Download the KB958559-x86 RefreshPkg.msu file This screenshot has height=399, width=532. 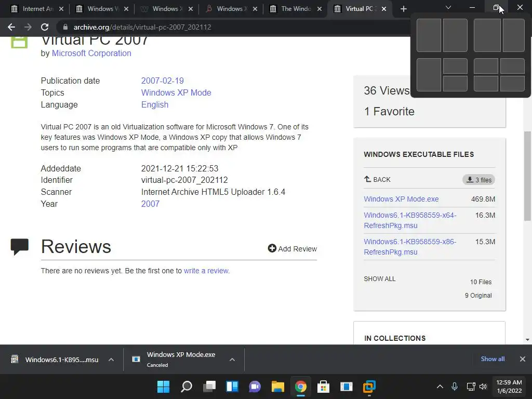click(410, 247)
